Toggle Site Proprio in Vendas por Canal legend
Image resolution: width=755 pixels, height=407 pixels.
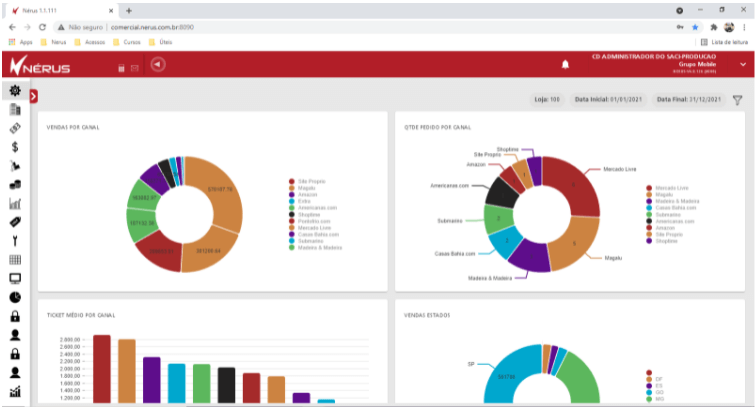pyautogui.click(x=307, y=182)
